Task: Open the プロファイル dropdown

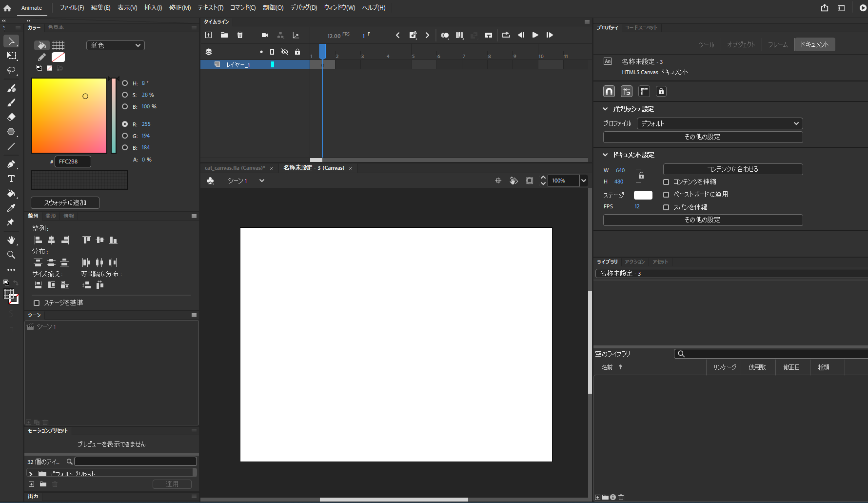Action: click(719, 123)
